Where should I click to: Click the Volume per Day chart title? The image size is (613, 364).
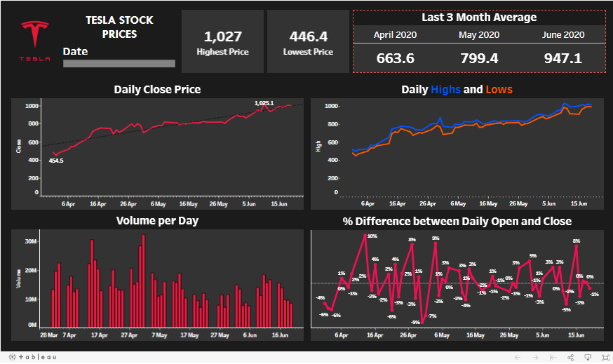(157, 221)
